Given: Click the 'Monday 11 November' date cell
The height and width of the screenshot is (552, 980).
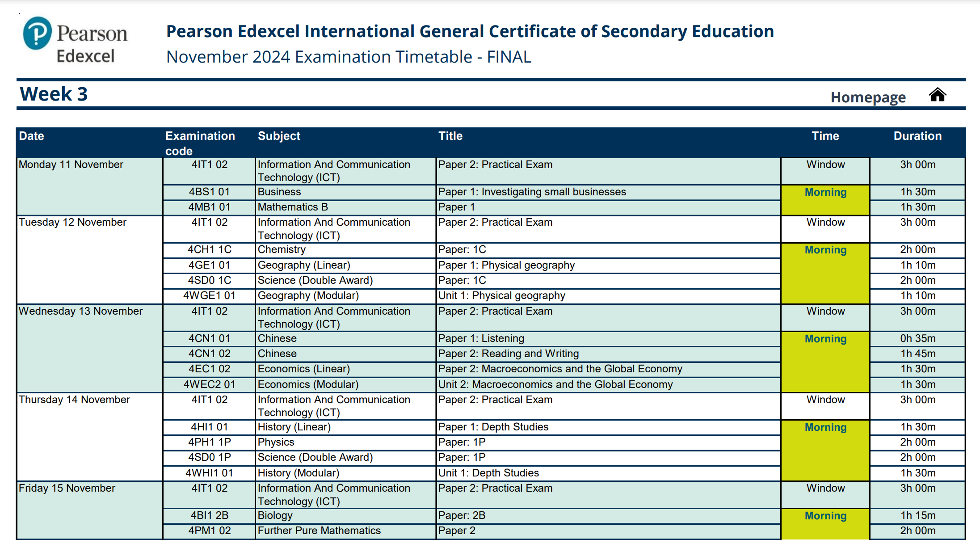Looking at the screenshot, I should [x=90, y=187].
